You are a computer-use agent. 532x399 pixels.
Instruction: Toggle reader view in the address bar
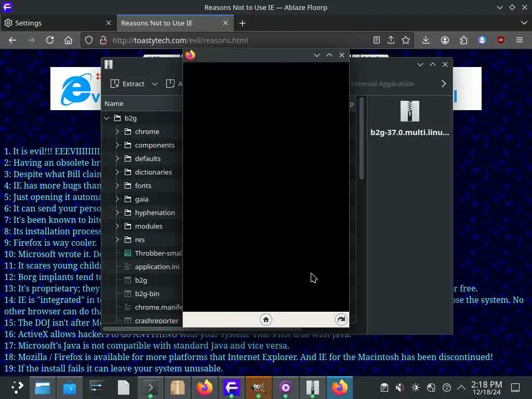click(x=376, y=41)
